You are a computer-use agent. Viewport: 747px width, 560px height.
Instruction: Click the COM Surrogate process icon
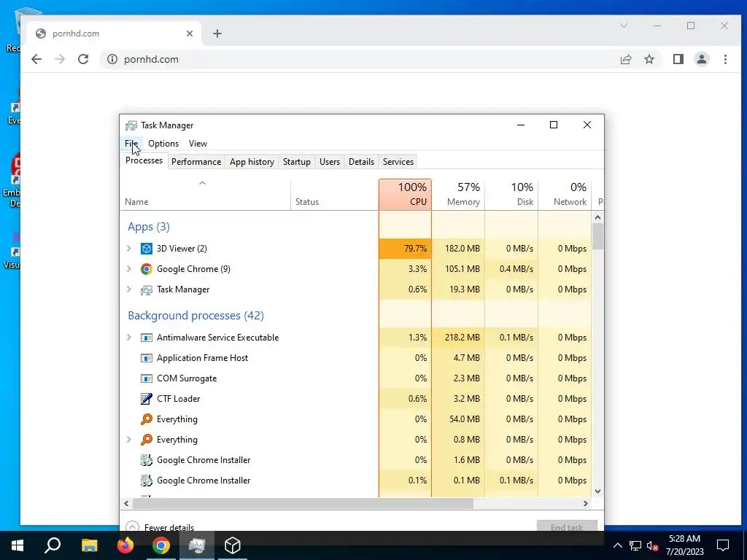(146, 378)
